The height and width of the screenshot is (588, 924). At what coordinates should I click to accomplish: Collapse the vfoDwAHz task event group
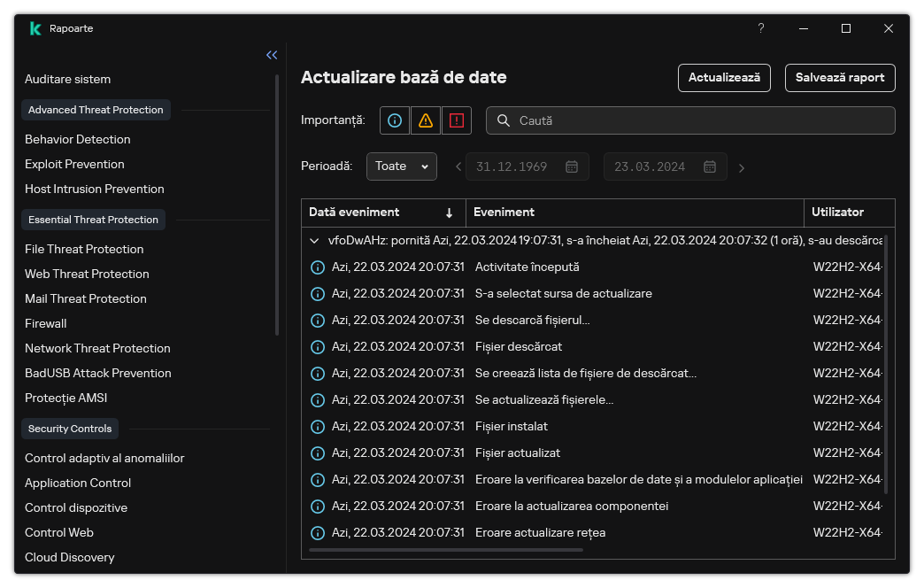pyautogui.click(x=314, y=240)
